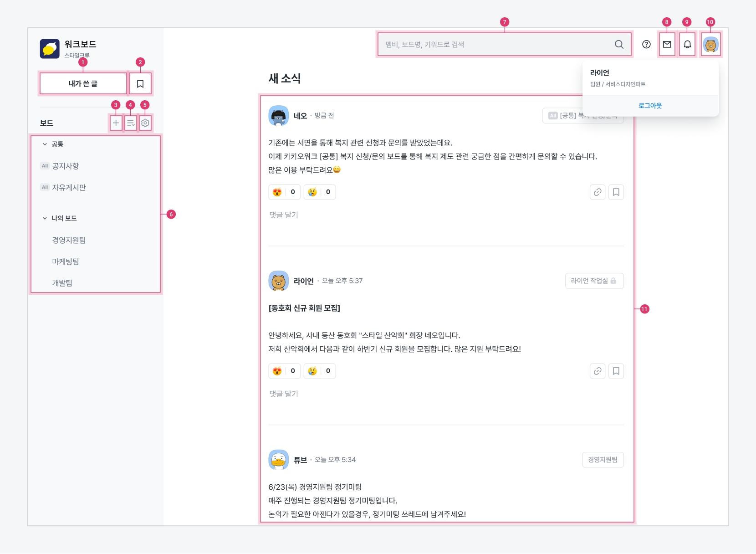Open the bookmarks icon beside 내가 쓴 글
756x554 pixels.
click(140, 84)
